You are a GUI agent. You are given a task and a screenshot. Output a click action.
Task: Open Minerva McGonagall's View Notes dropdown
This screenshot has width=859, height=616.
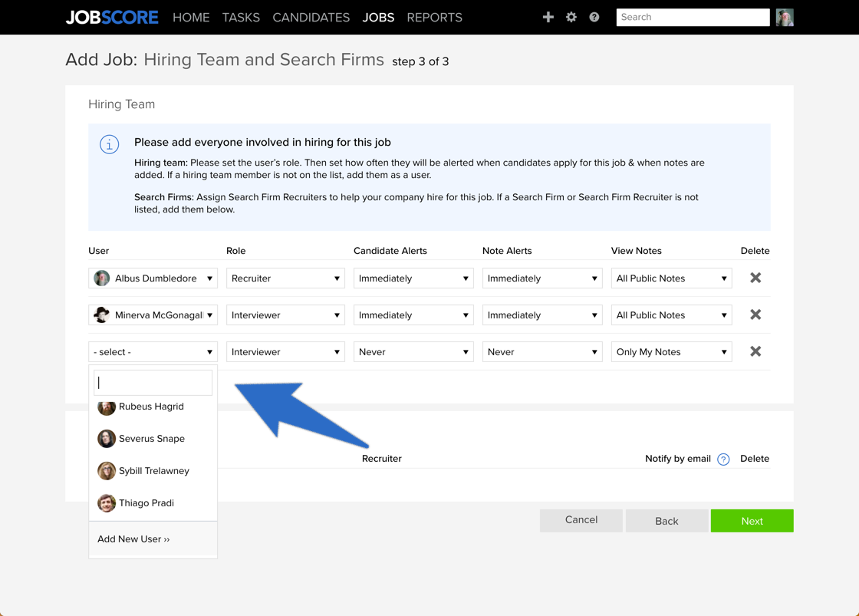(x=672, y=315)
